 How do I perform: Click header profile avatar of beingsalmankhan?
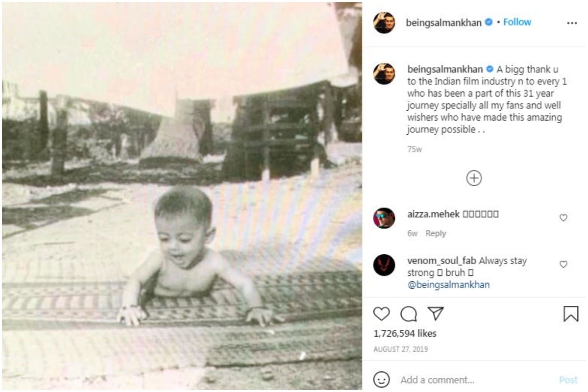tap(384, 23)
